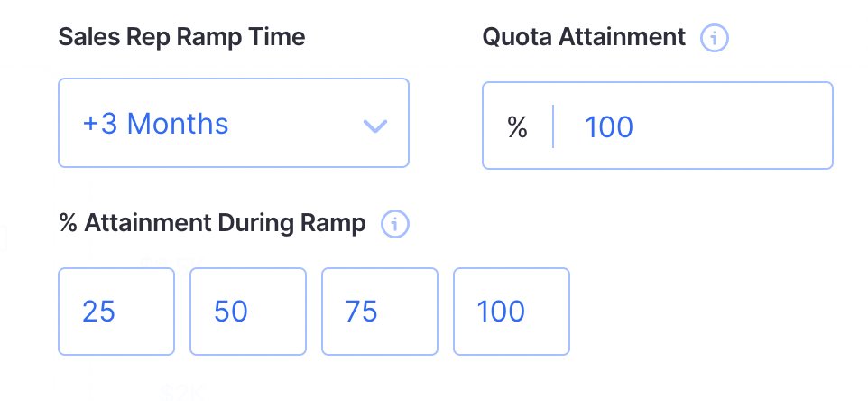Expand the ramp time options list
868x401 pixels.
[234, 123]
